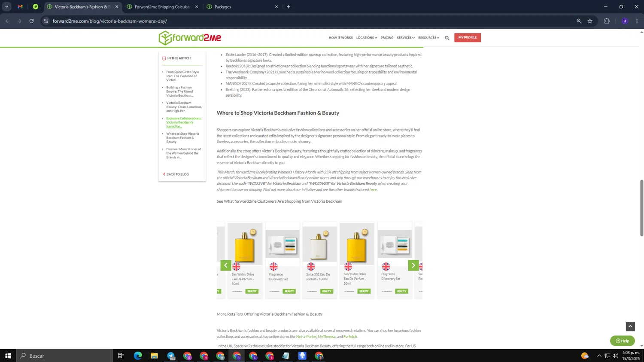Screen dimensions: 644x362
Task: Visit the Farfetch link
Action: point(350,337)
